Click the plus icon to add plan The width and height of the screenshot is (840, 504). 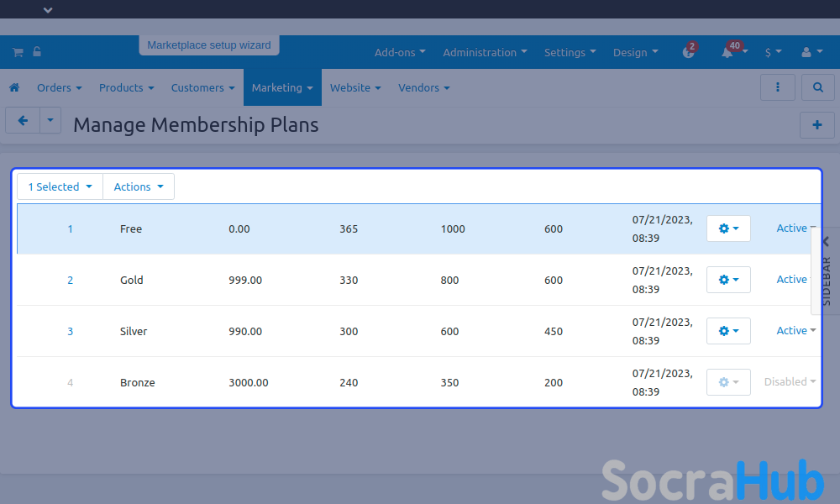point(817,124)
